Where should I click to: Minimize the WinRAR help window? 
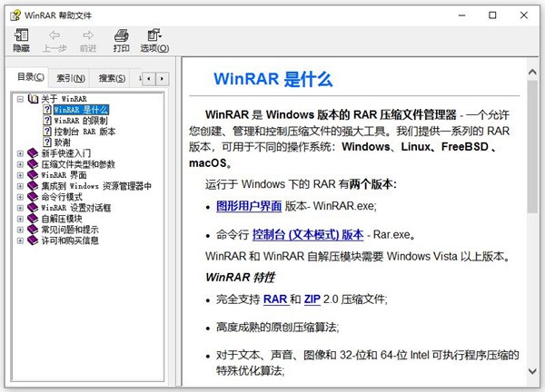461,15
